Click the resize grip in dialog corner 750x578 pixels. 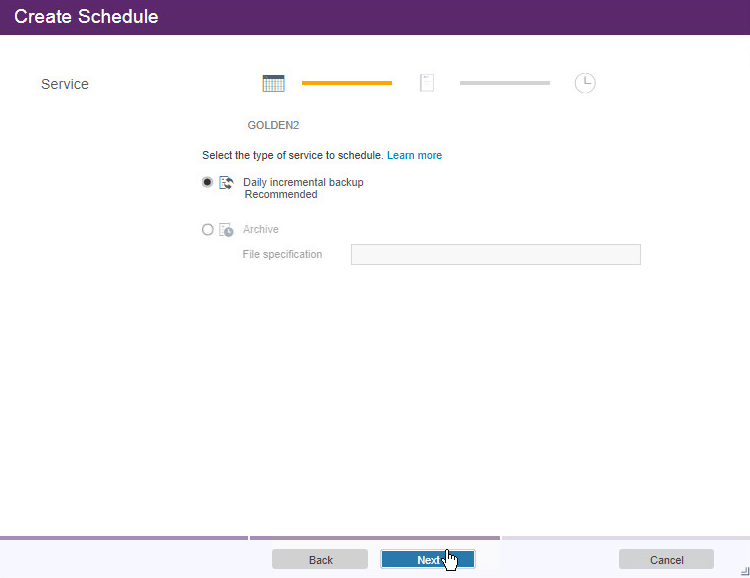743,571
